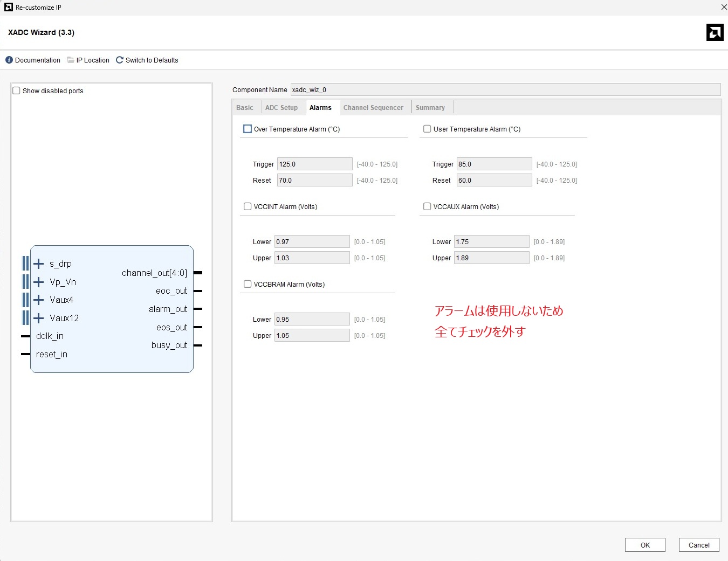Toggle User Temperature Alarm checkbox
The width and height of the screenshot is (728, 561).
(x=427, y=129)
